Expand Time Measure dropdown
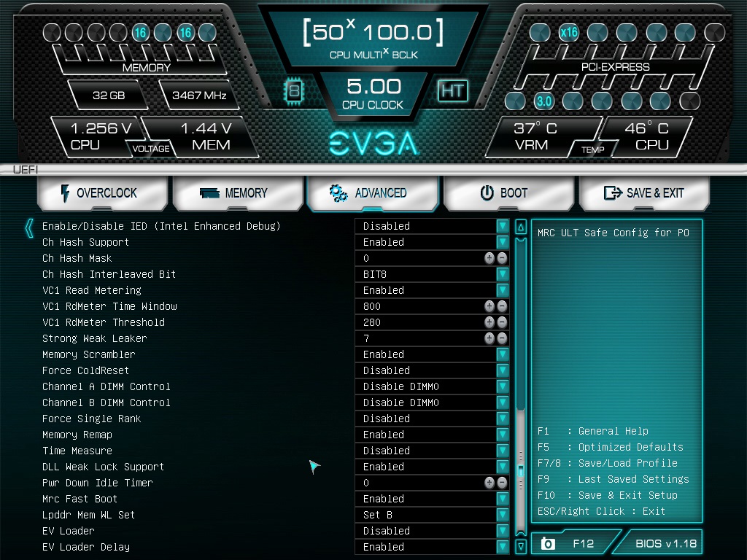747x560 pixels. [x=502, y=451]
